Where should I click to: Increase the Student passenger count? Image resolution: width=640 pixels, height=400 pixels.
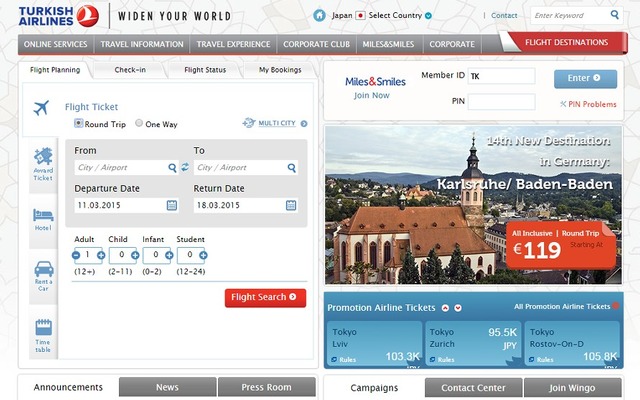[203, 256]
